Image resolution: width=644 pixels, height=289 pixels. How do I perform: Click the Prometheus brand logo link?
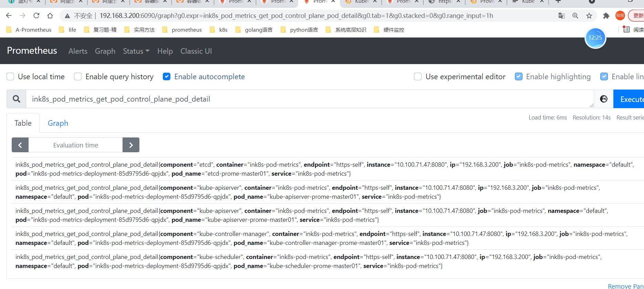(32, 51)
